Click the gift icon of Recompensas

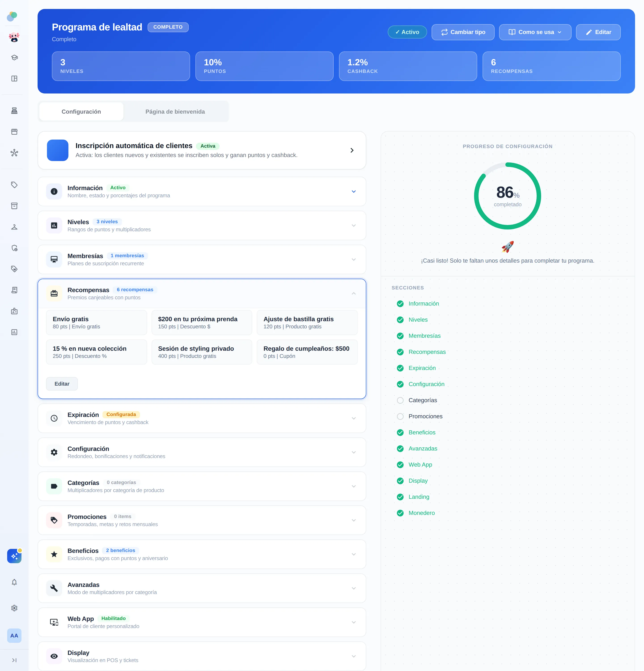pos(54,293)
